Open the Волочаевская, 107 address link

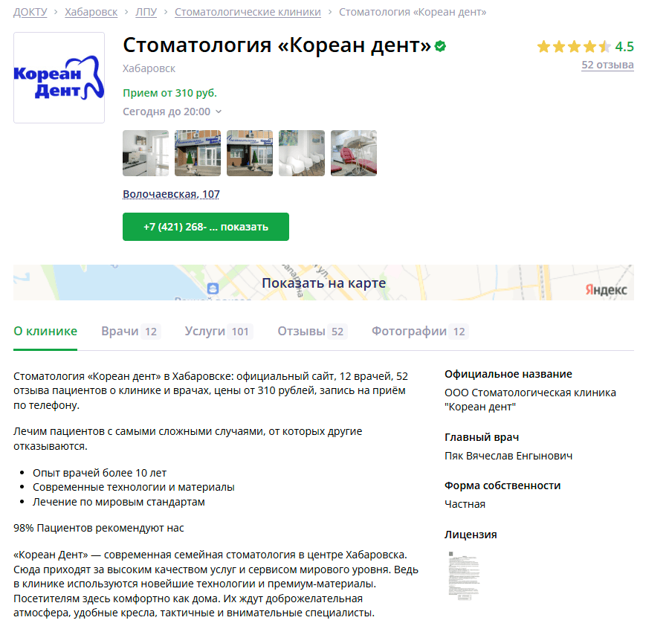click(x=171, y=194)
